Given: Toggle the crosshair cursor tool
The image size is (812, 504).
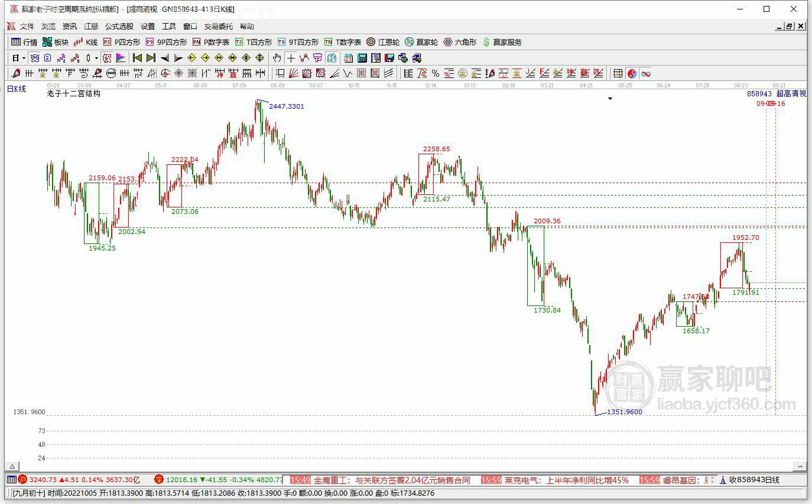Looking at the screenshot, I should point(291,58).
